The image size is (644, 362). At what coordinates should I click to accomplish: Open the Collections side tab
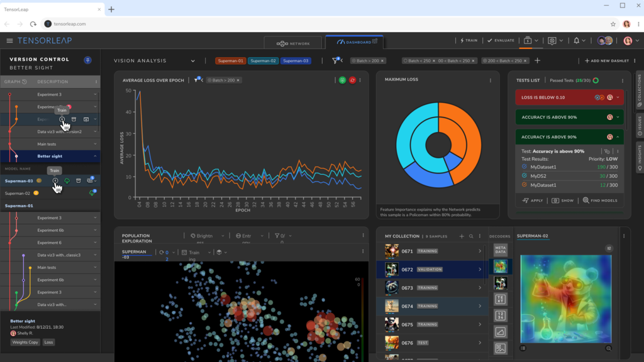640,91
